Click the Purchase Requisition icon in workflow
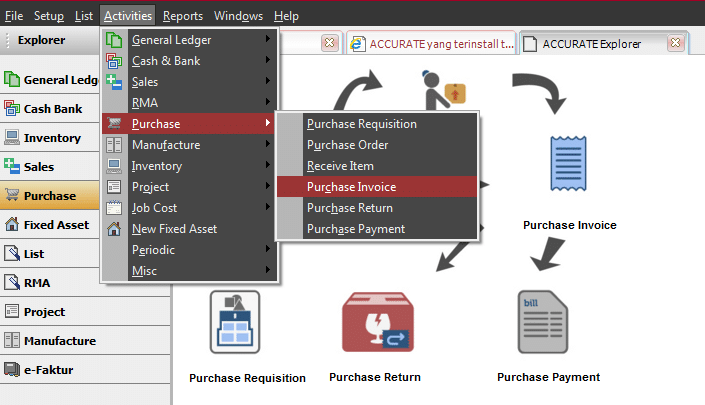Viewport: 705px width, 405px height. click(235, 324)
